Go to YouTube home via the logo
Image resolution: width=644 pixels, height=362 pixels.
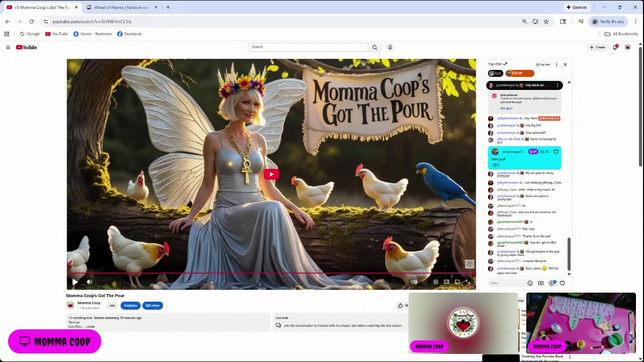tap(27, 47)
